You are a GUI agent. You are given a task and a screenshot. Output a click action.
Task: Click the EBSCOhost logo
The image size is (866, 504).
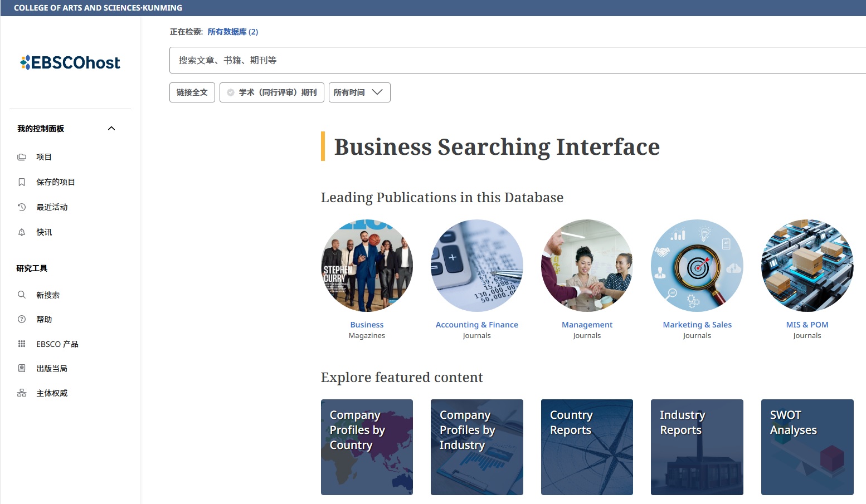[x=70, y=62]
